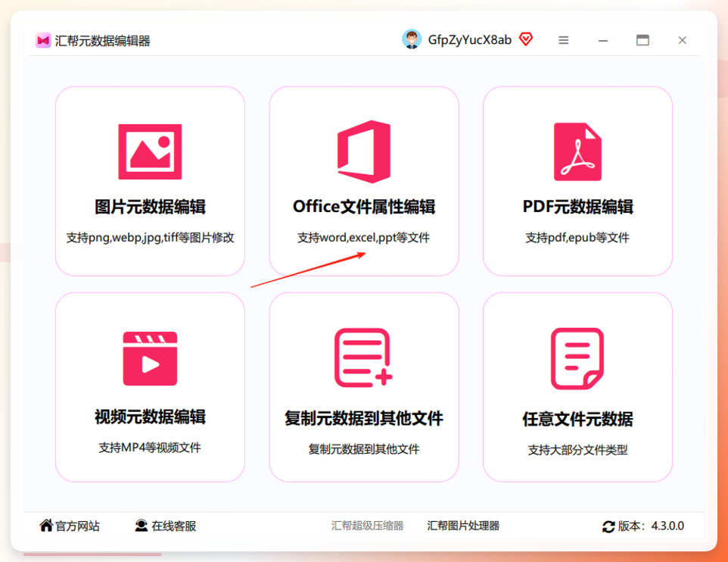Image resolution: width=728 pixels, height=562 pixels.
Task: Click the refresh version update icon
Action: click(x=608, y=526)
